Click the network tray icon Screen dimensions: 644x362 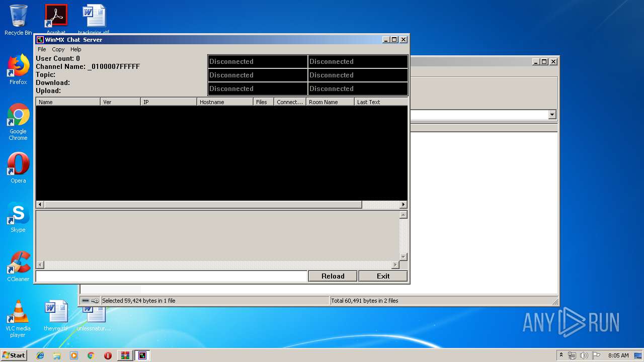click(x=572, y=355)
